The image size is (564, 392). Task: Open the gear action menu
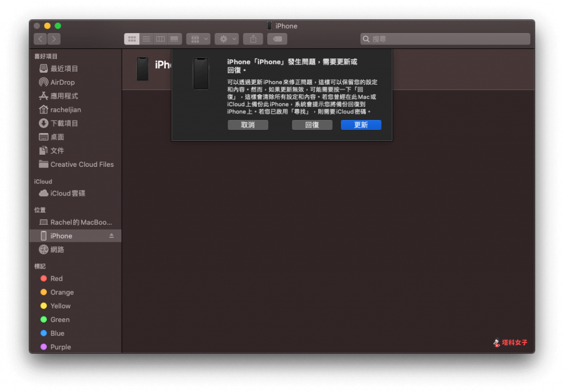[x=227, y=39]
